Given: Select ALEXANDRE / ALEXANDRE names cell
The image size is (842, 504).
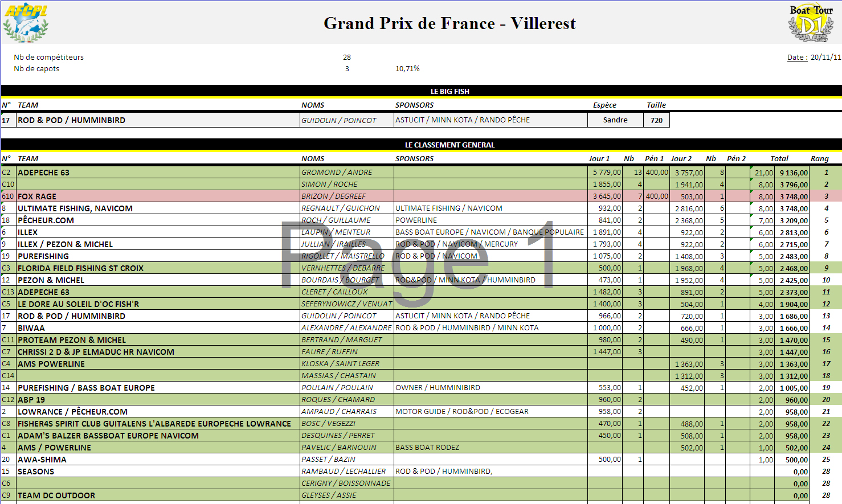Looking at the screenshot, I should pyautogui.click(x=347, y=327).
